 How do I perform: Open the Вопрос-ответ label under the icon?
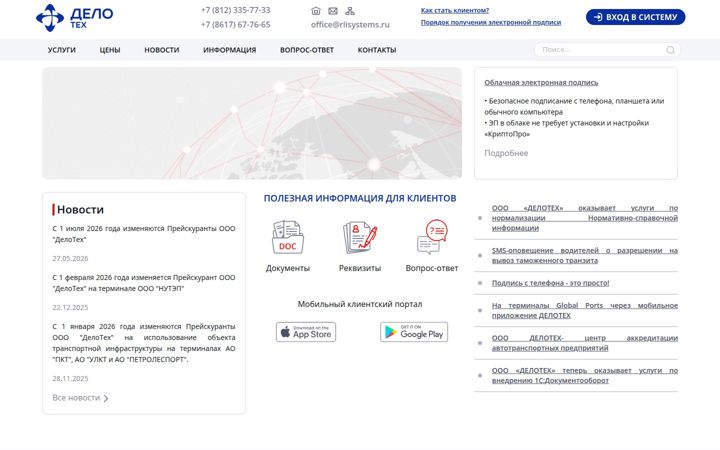click(x=432, y=268)
